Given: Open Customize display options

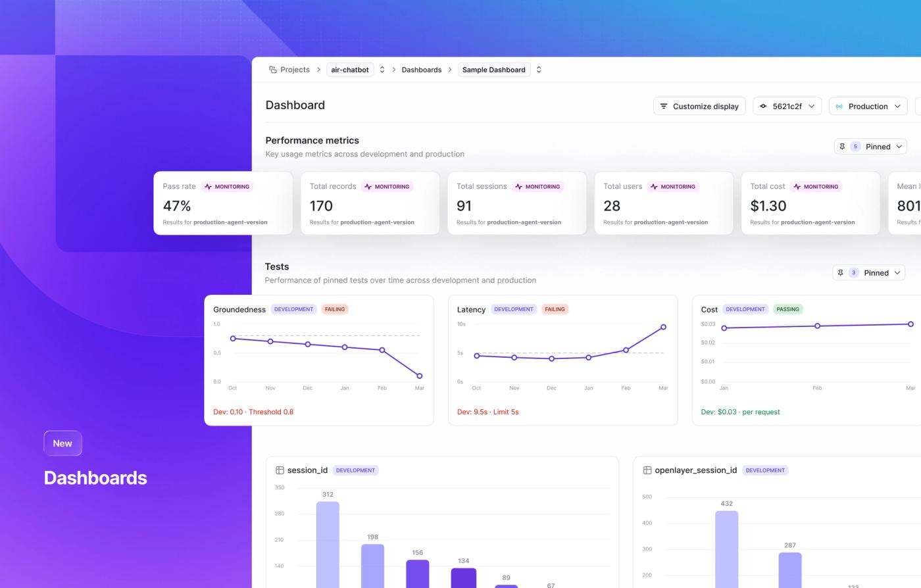Looking at the screenshot, I should [699, 106].
